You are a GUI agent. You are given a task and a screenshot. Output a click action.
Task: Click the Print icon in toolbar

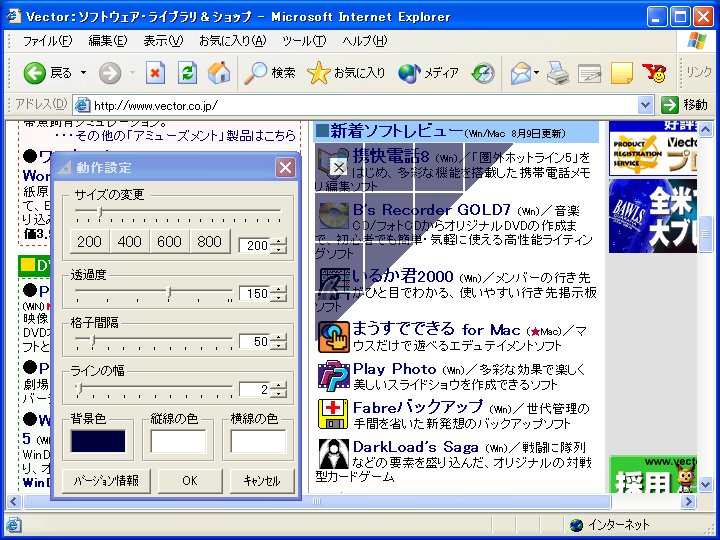point(558,73)
